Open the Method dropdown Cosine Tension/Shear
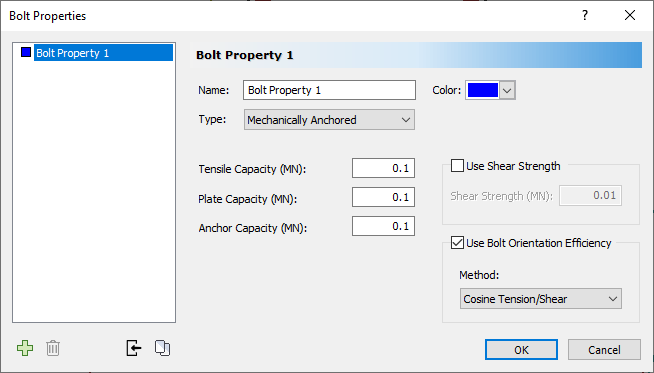The width and height of the screenshot is (654, 373). pos(541,299)
